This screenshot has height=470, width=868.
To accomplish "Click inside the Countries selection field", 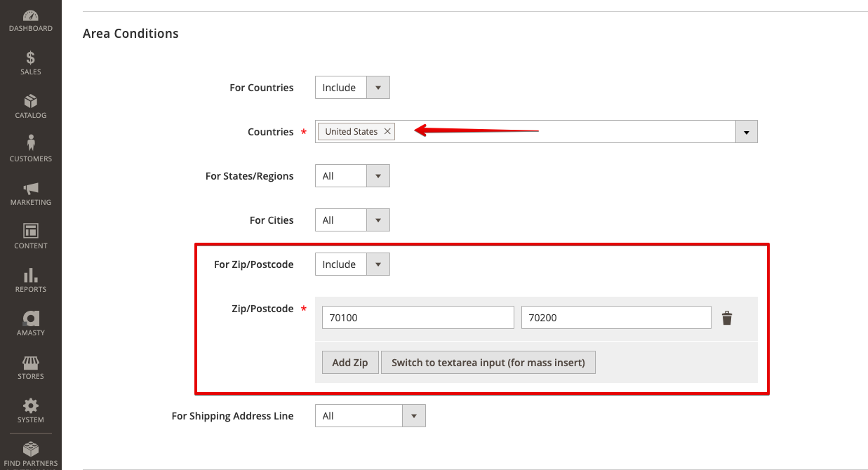I will point(536,132).
